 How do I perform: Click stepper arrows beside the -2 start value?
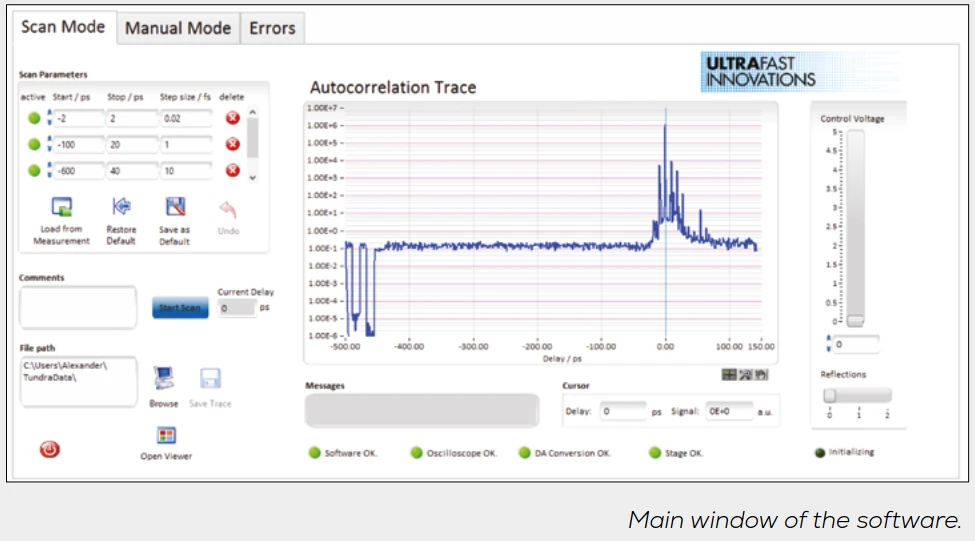(48, 118)
